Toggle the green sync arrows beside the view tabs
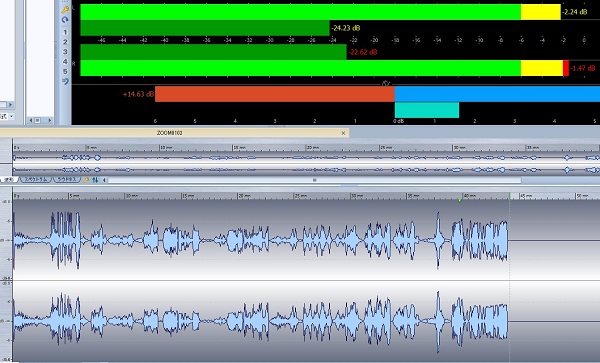This screenshot has height=363, width=600. point(95,180)
